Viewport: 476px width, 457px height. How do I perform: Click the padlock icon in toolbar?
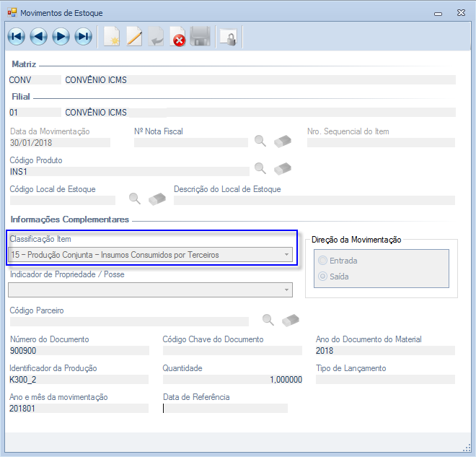[x=228, y=37]
